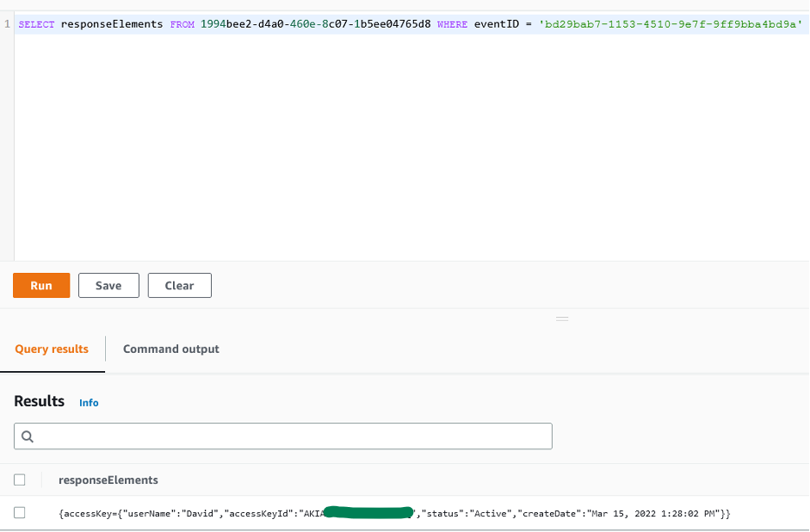Run the SQL query

40,285
